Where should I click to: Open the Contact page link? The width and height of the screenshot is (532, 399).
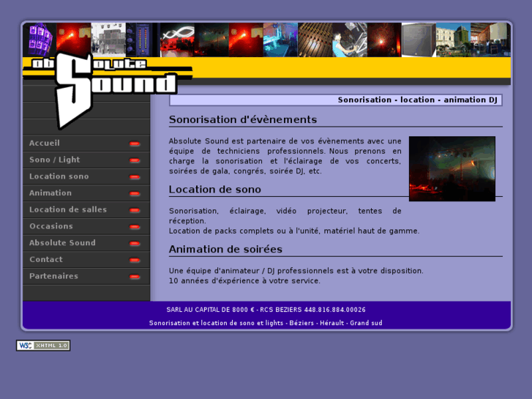(x=86, y=260)
